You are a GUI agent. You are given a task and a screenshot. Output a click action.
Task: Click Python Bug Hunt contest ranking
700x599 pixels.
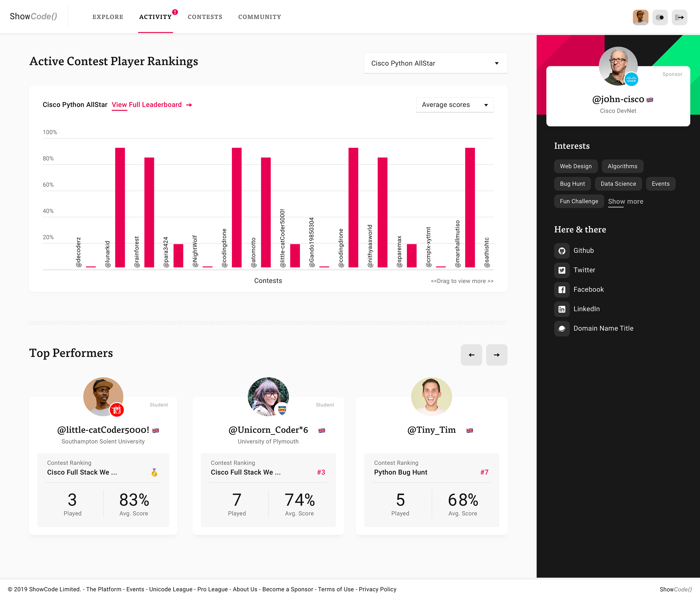pyautogui.click(x=401, y=472)
